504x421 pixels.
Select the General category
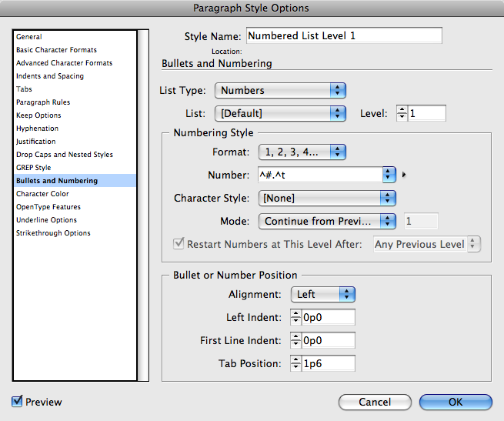click(x=29, y=37)
